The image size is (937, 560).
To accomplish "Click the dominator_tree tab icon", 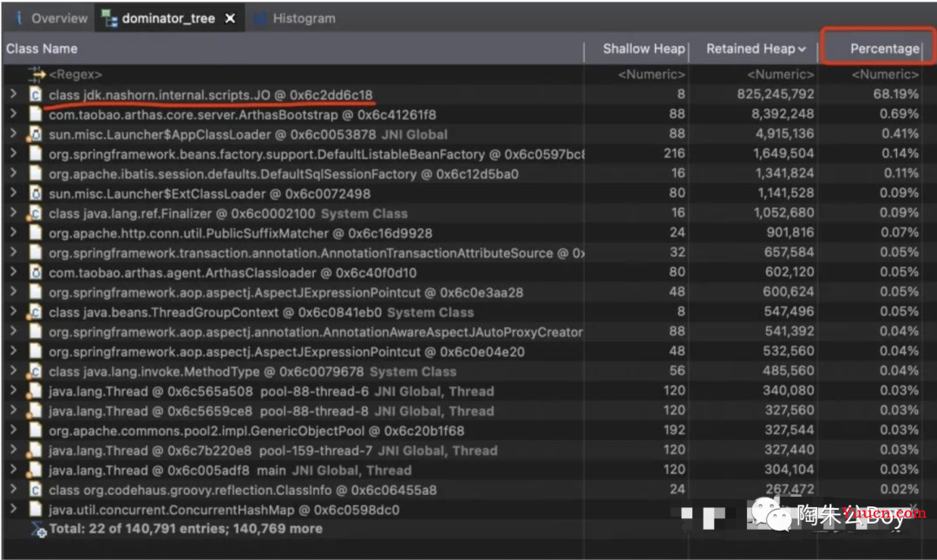I will coord(109,19).
